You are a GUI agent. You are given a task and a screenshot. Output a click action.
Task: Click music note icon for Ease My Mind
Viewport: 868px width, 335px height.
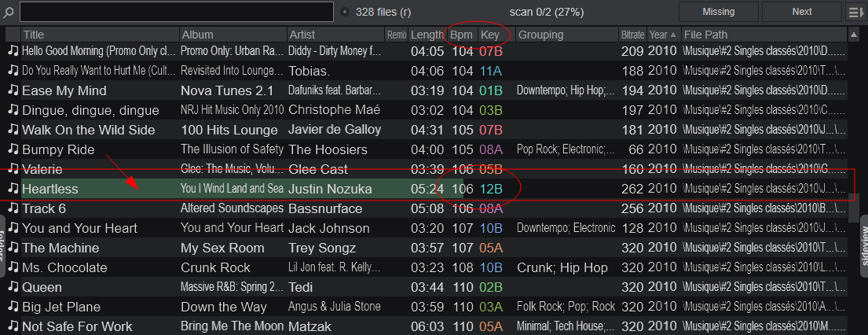coord(13,90)
